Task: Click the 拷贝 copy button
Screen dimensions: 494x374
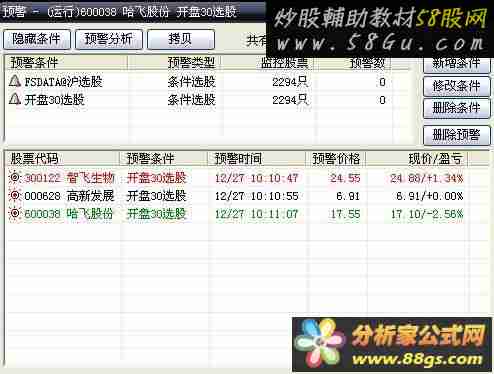Action: point(180,39)
